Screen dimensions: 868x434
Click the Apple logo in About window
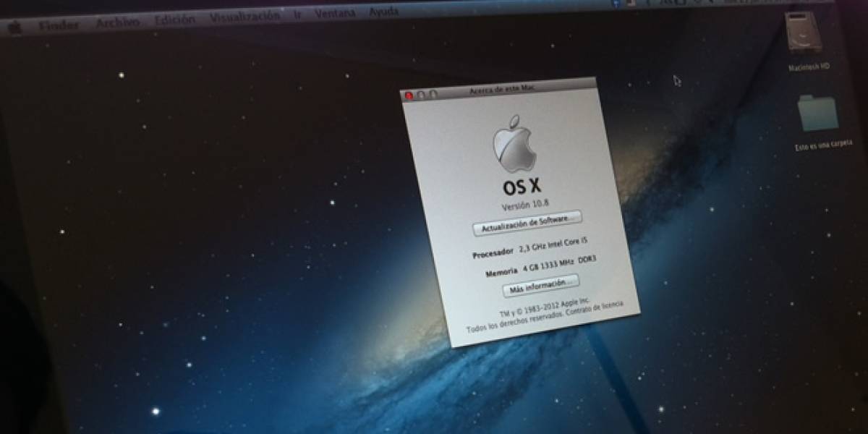(515, 142)
